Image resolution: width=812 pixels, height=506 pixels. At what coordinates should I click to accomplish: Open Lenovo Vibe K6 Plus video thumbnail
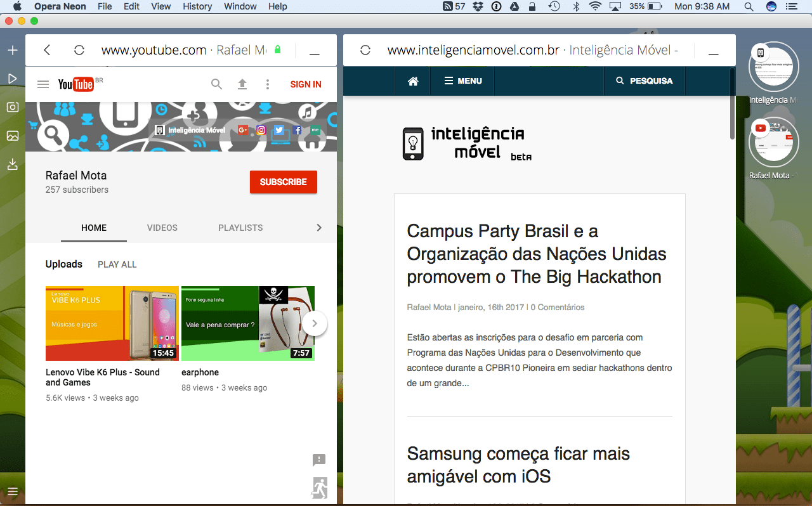point(112,323)
